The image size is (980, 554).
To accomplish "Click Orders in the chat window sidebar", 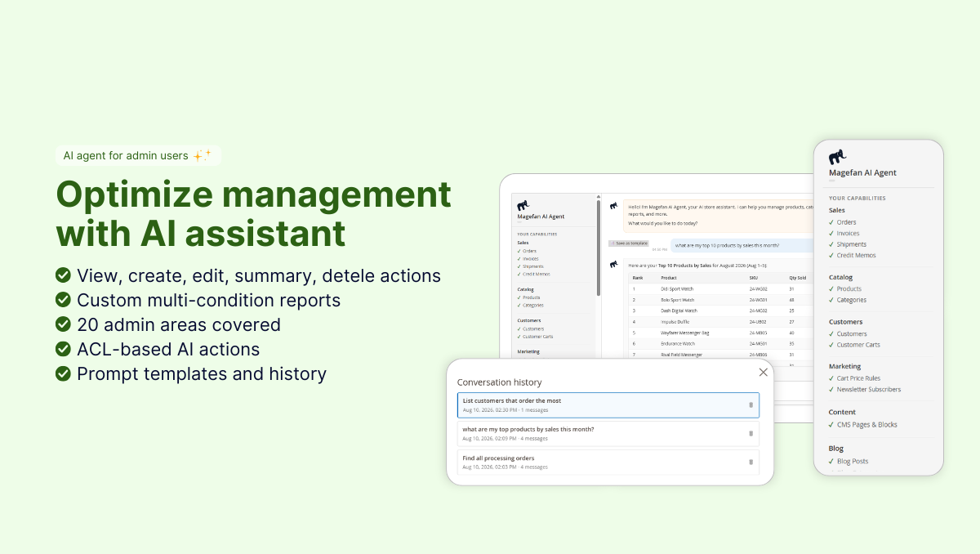I will click(x=529, y=251).
